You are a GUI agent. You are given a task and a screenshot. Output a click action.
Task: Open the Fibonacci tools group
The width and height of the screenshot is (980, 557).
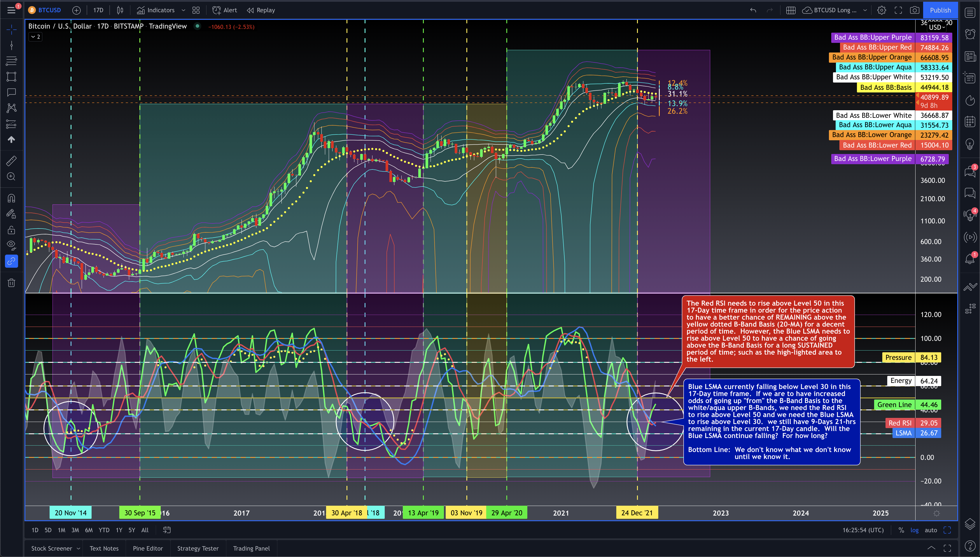[11, 61]
